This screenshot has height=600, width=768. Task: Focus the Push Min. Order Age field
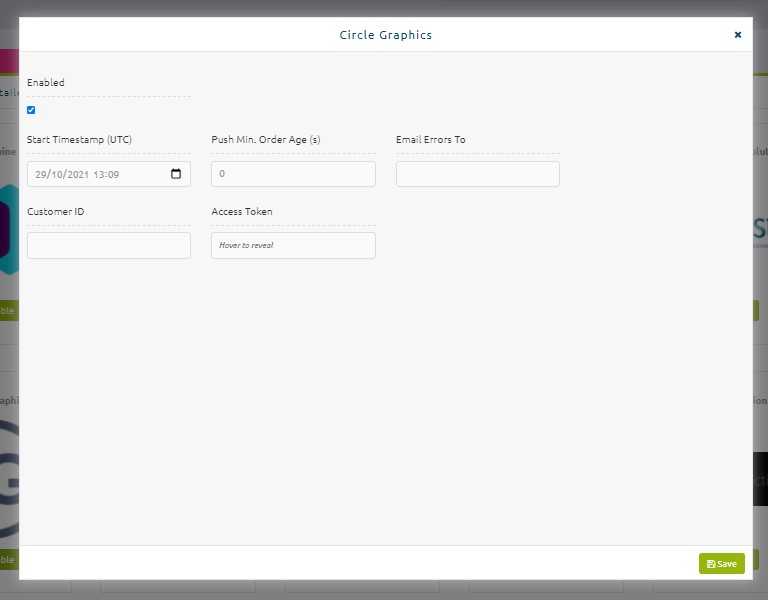tap(293, 174)
